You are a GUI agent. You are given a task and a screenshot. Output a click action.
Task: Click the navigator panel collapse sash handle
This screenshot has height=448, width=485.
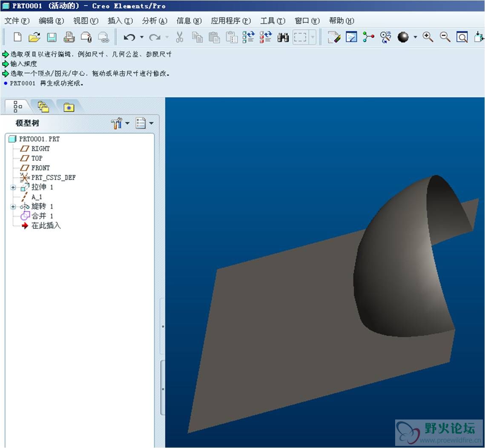(x=163, y=326)
